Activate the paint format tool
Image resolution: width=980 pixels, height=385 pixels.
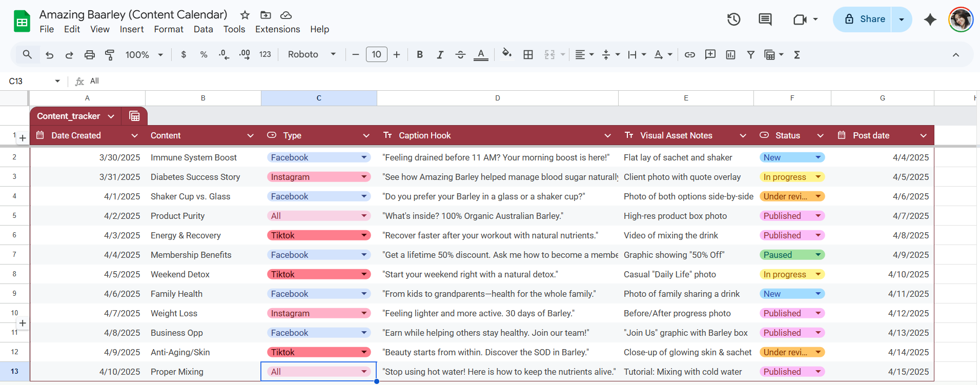coord(110,54)
